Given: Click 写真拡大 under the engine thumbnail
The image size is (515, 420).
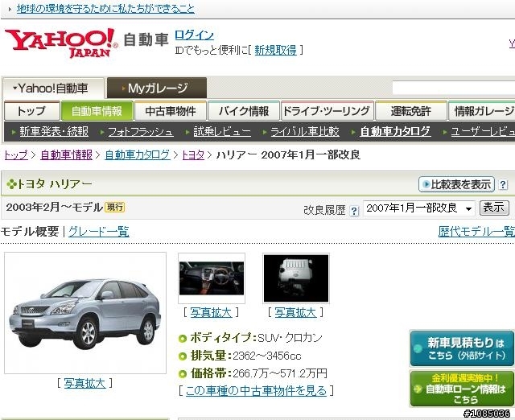Looking at the screenshot, I should pyautogui.click(x=295, y=313).
